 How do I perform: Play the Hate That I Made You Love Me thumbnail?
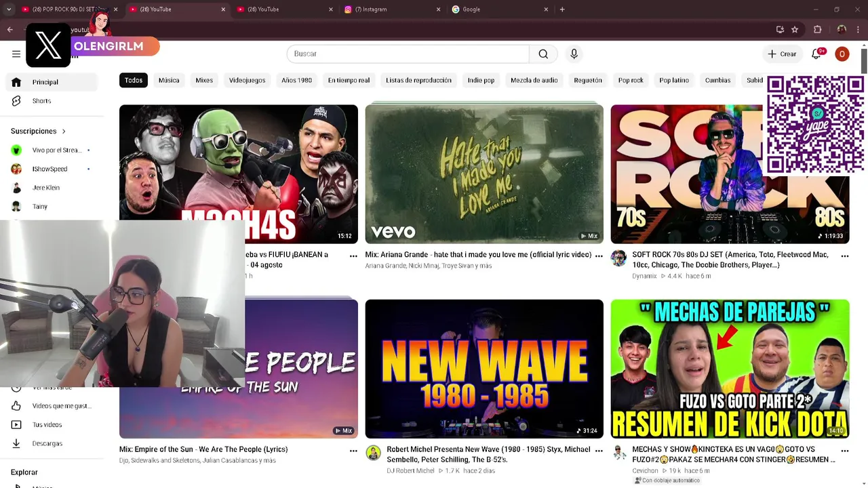[x=484, y=174]
